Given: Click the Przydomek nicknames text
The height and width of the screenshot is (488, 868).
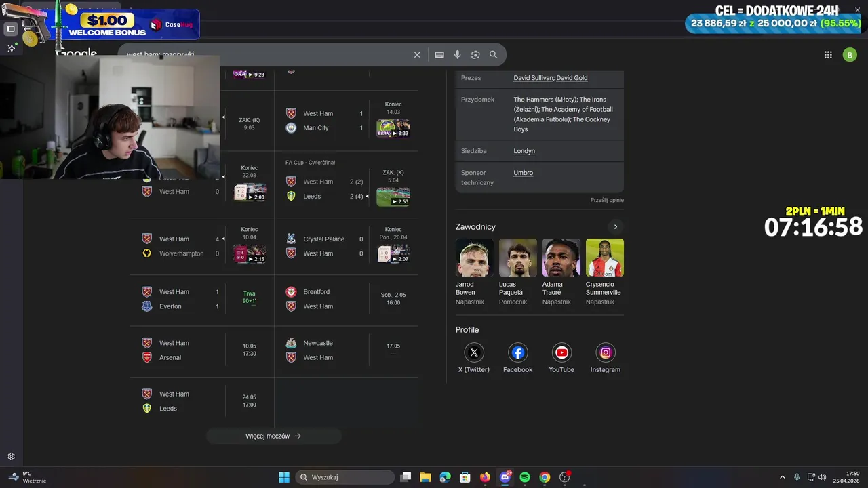Looking at the screenshot, I should [x=563, y=115].
